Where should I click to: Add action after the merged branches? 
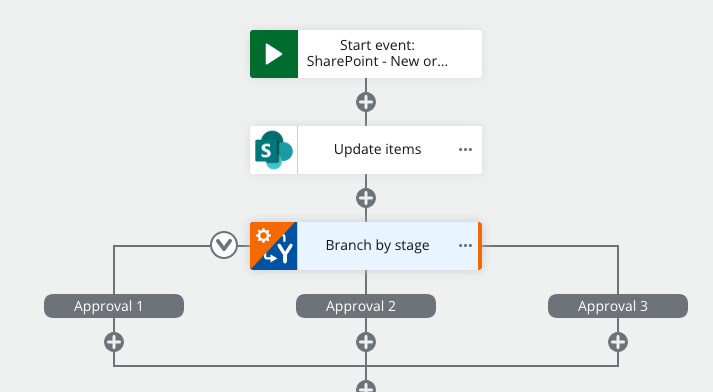(366, 387)
